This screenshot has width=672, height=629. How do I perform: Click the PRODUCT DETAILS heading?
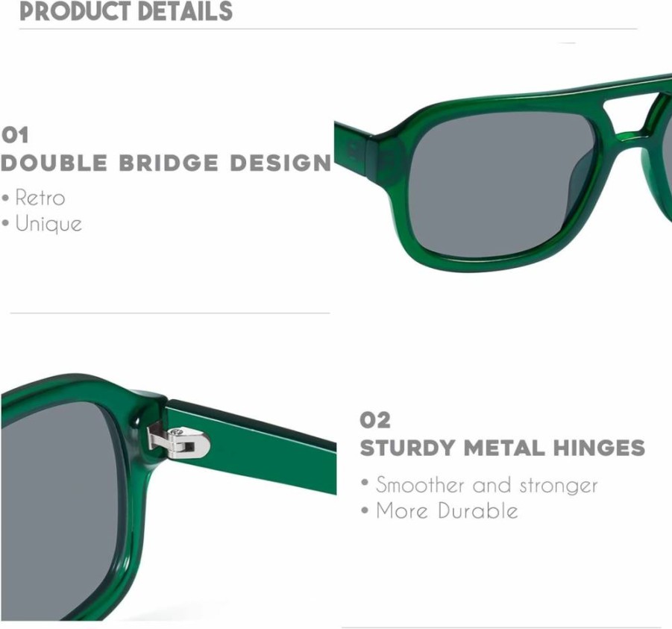126,12
